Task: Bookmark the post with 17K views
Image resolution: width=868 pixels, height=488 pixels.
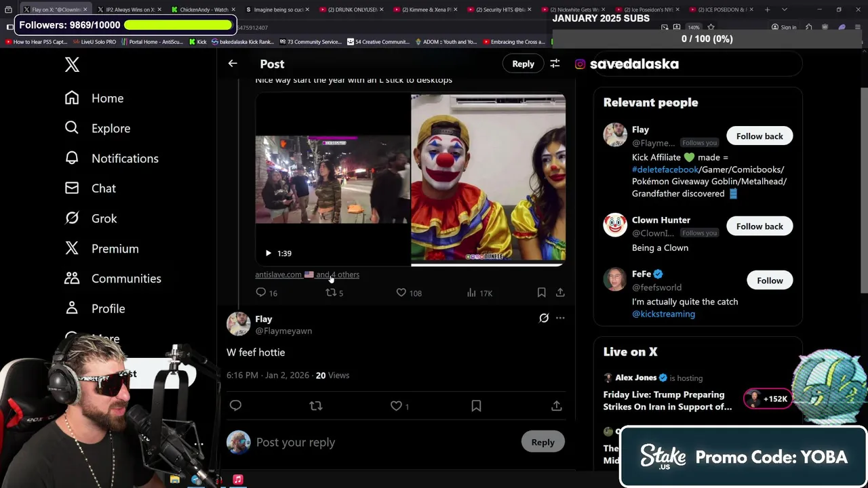Action: click(x=541, y=293)
